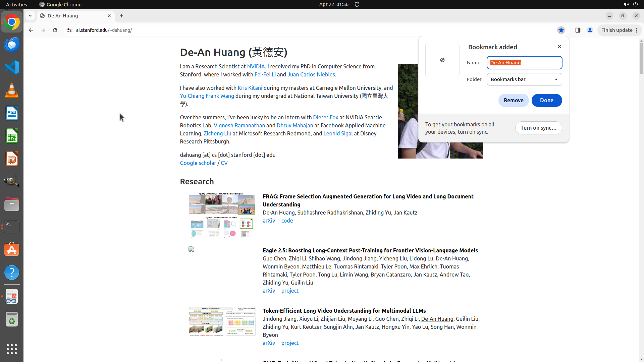Expand the Folder Bookmarks bar dropdown

tap(524, 79)
